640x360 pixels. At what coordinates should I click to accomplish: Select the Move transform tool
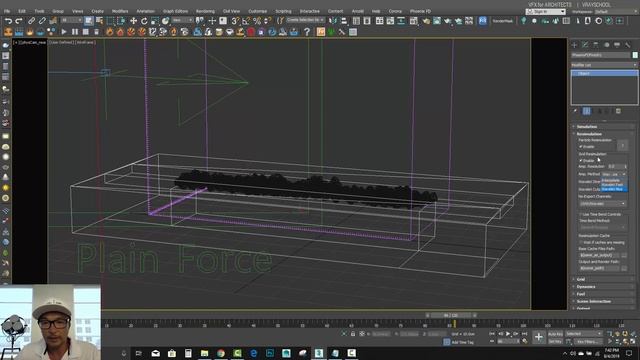coord(133,21)
